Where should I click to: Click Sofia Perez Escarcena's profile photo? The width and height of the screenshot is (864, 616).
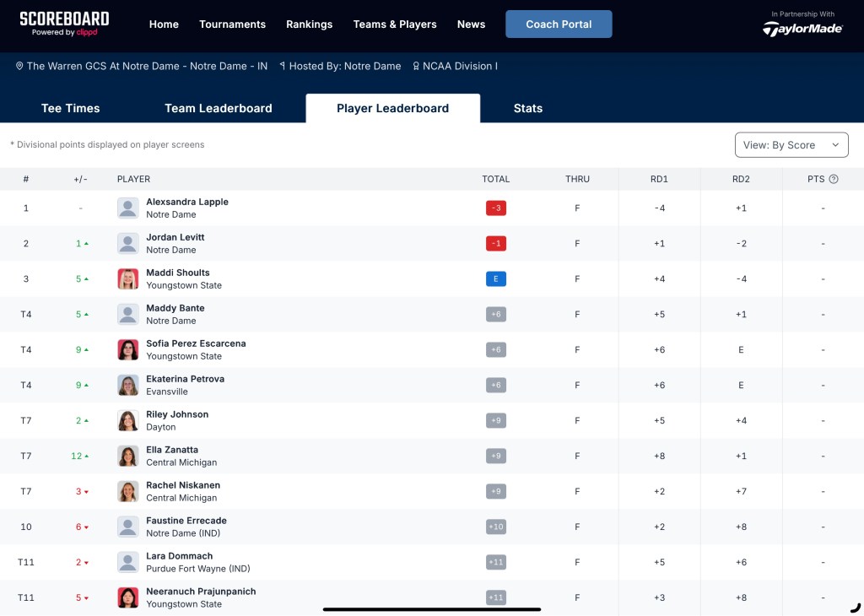[127, 350]
